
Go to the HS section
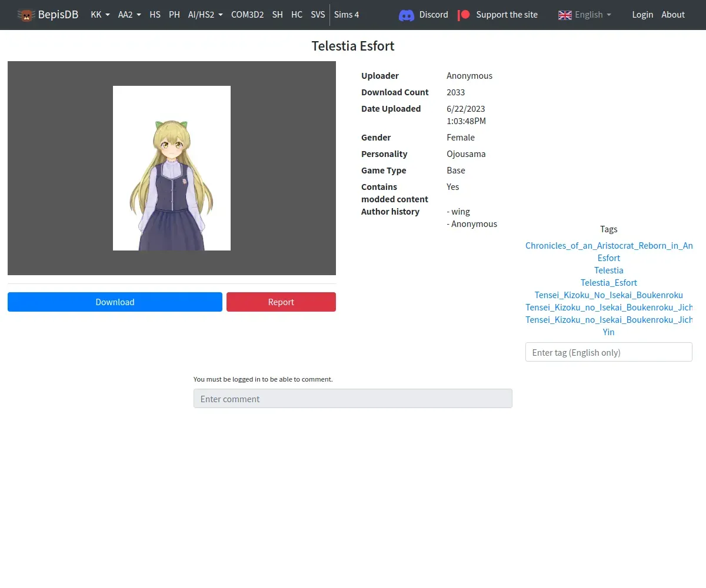coord(155,15)
